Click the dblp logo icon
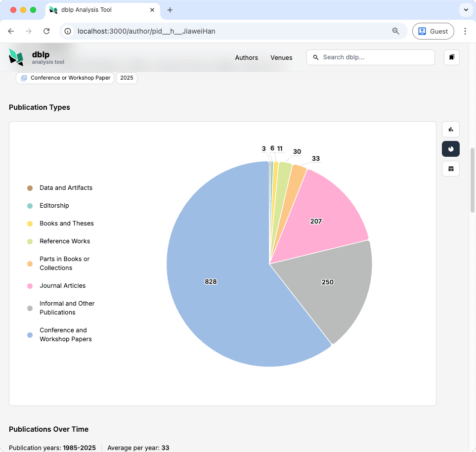476x452 pixels. coord(16,57)
